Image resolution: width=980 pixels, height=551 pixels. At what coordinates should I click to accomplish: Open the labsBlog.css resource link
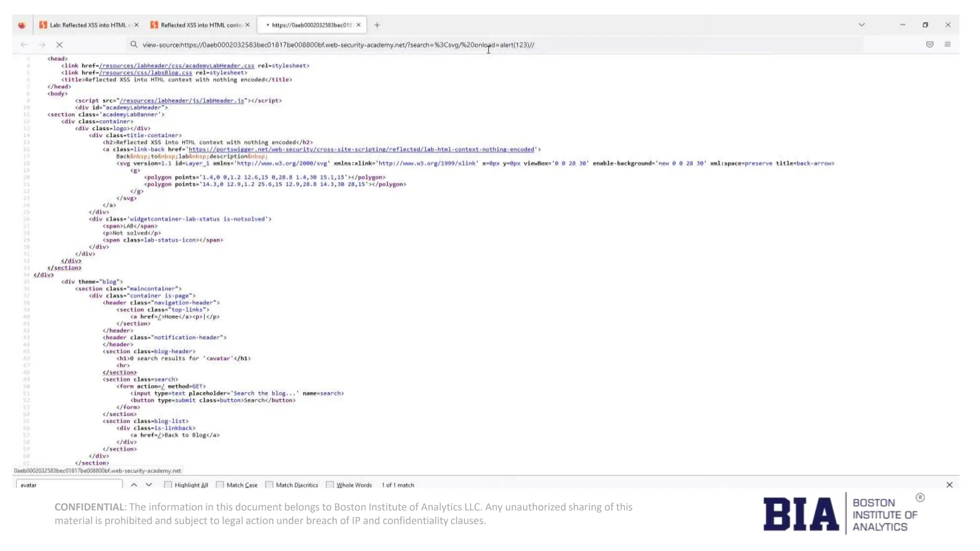[x=145, y=73]
